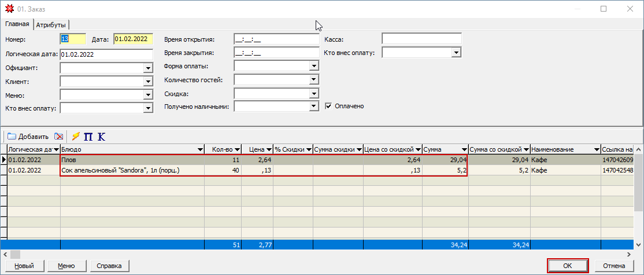Open the Форма оплаты dropdown

pos(314,66)
